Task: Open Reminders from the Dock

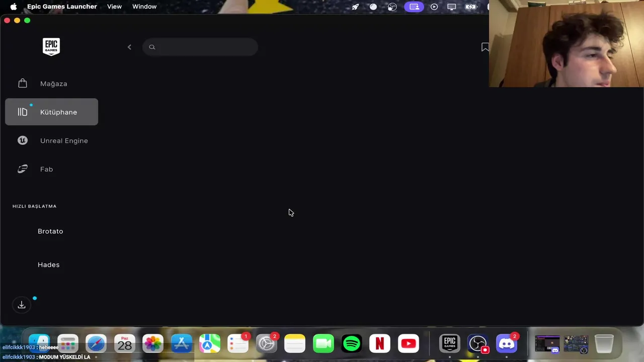Action: (238, 344)
